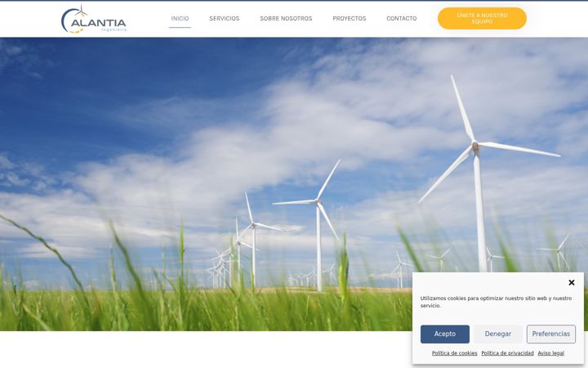This screenshot has height=368, width=588.
Task: Open the CONTACTO page
Action: pyautogui.click(x=401, y=18)
